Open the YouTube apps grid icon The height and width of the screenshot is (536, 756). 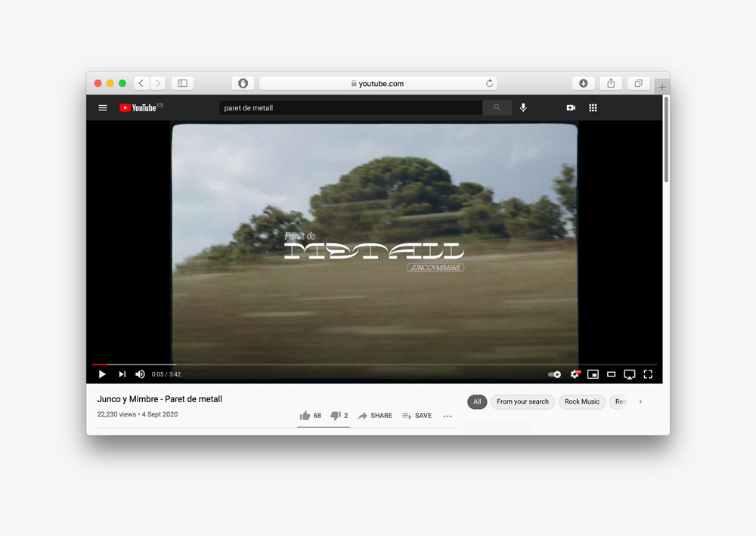[x=593, y=108]
